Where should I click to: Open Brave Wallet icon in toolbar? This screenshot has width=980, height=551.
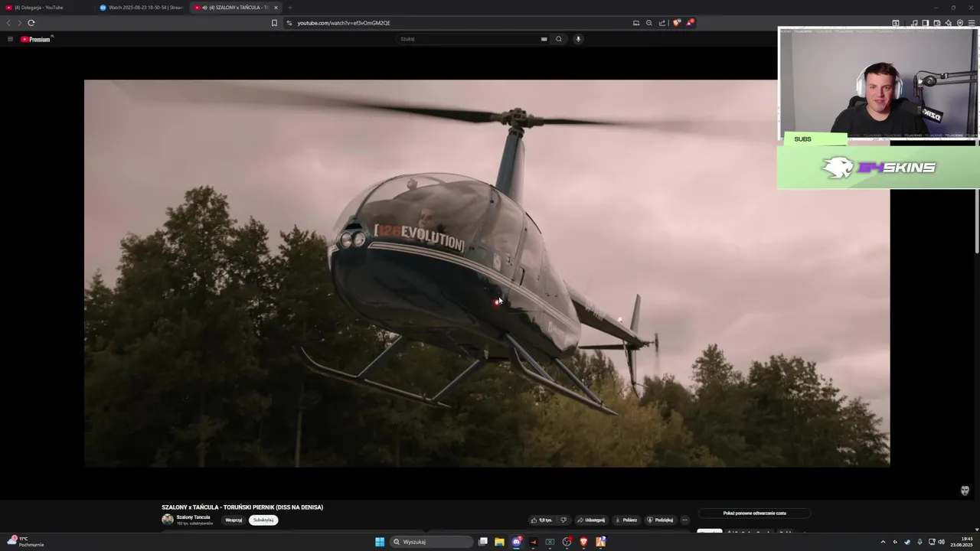point(937,23)
